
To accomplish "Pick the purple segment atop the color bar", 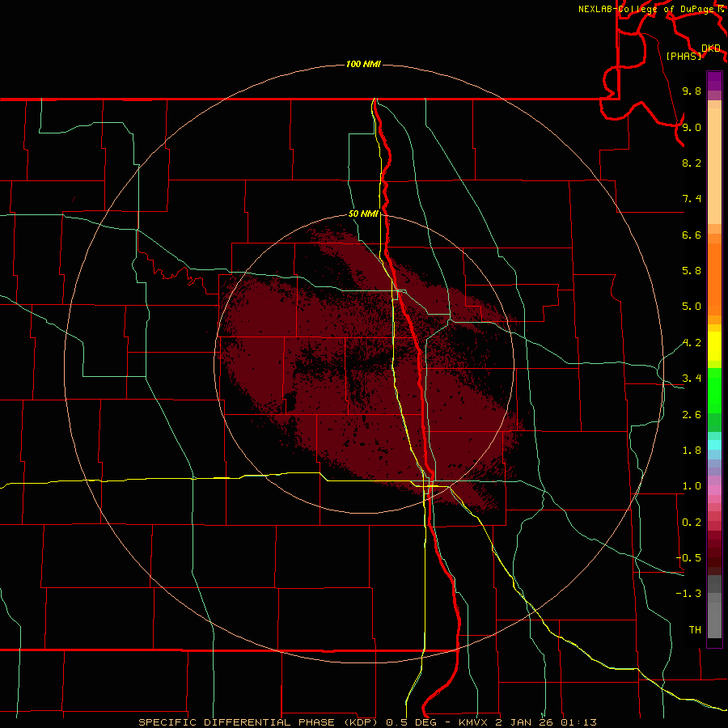I will coord(714,81).
